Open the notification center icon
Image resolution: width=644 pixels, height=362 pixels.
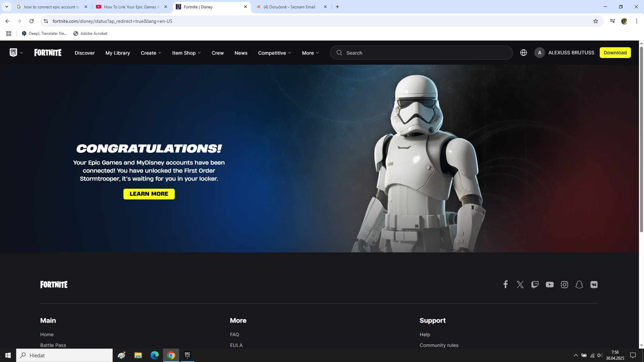[633, 355]
